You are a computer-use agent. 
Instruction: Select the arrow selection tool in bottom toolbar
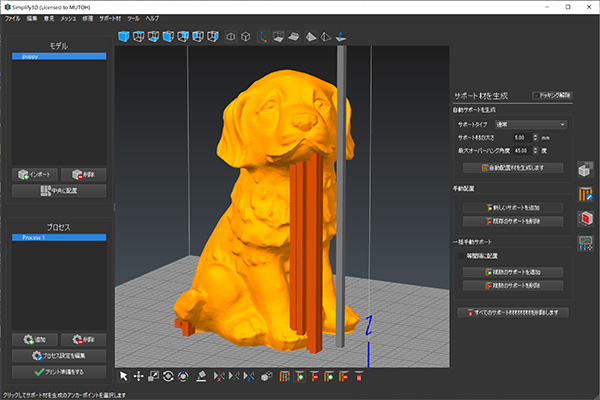pos(124,376)
